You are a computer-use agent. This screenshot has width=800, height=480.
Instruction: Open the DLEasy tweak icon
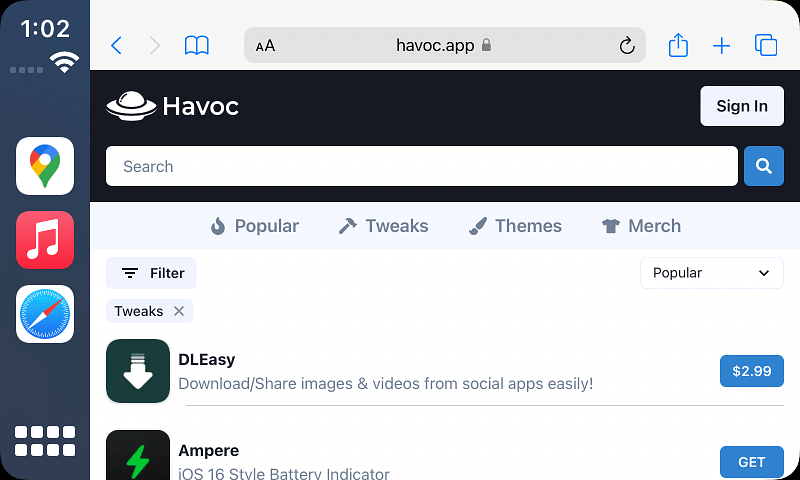pyautogui.click(x=138, y=371)
